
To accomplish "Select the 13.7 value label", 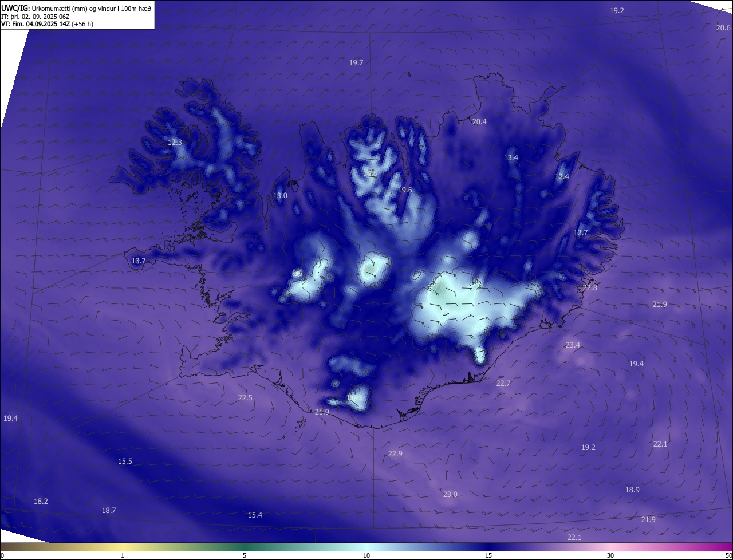I will pyautogui.click(x=139, y=261).
